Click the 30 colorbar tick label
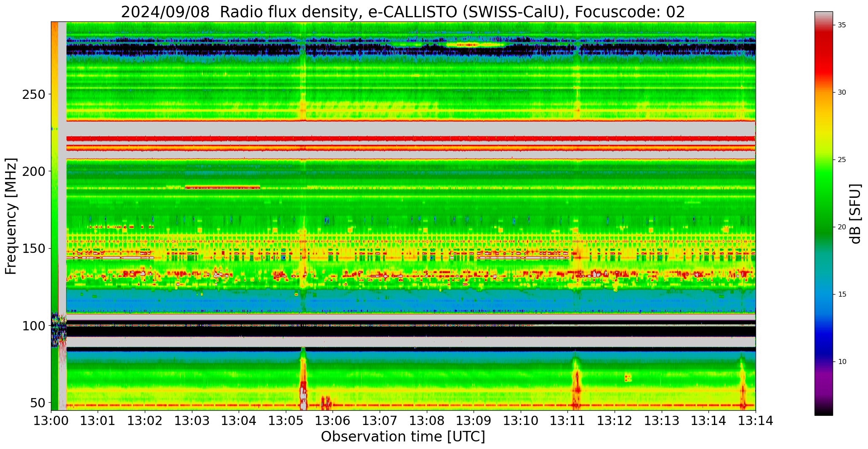 [842, 93]
